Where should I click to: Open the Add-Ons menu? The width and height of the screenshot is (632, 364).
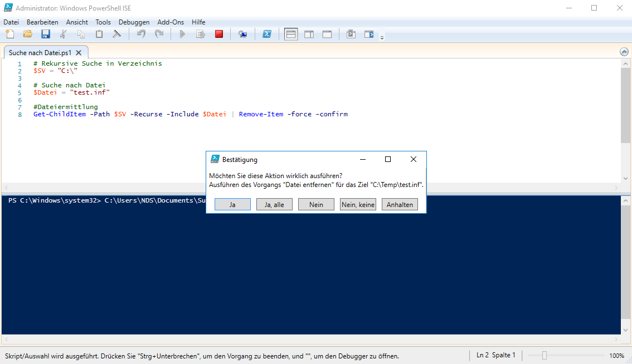[x=170, y=22]
